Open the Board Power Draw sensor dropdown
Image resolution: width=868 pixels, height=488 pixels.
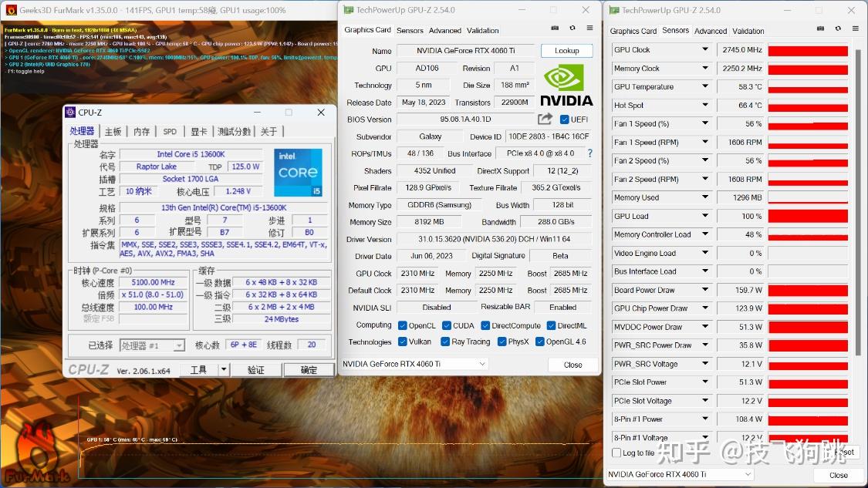coord(704,289)
